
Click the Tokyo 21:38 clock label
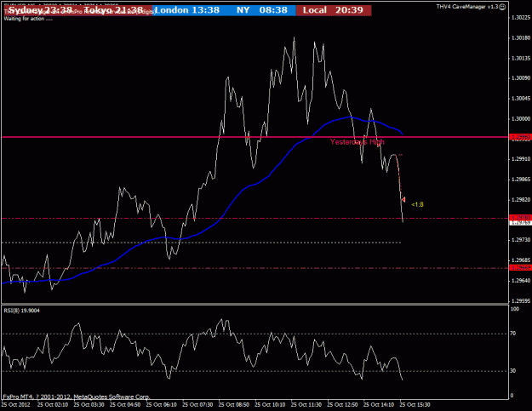(113, 10)
